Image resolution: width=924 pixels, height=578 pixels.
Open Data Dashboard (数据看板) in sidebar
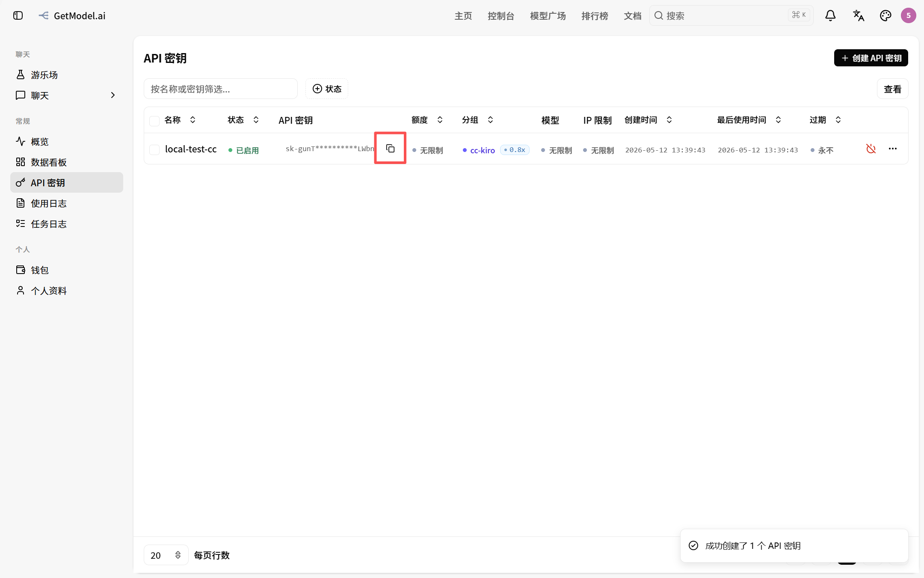coord(67,162)
